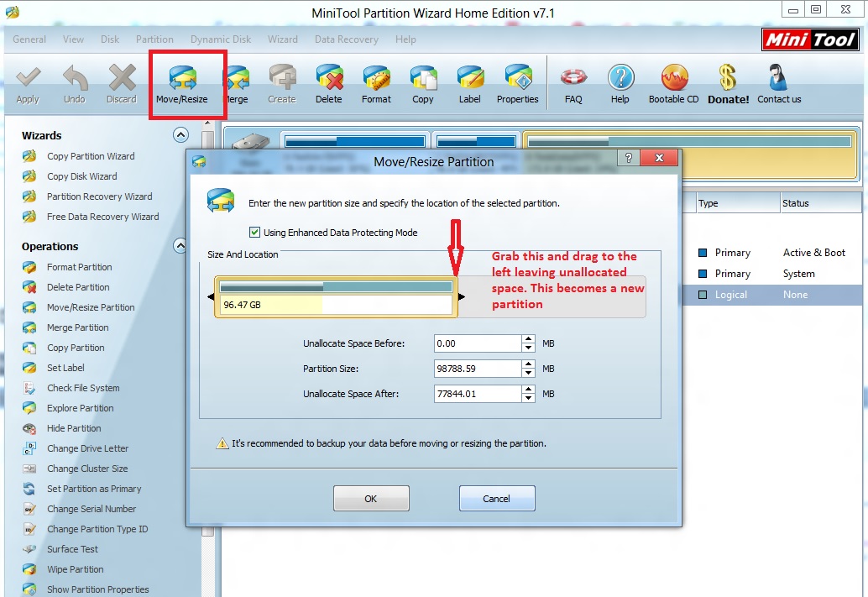Viewport: 868px width, 597px height.
Task: Increase Unallocate Space Before value
Action: (x=529, y=339)
